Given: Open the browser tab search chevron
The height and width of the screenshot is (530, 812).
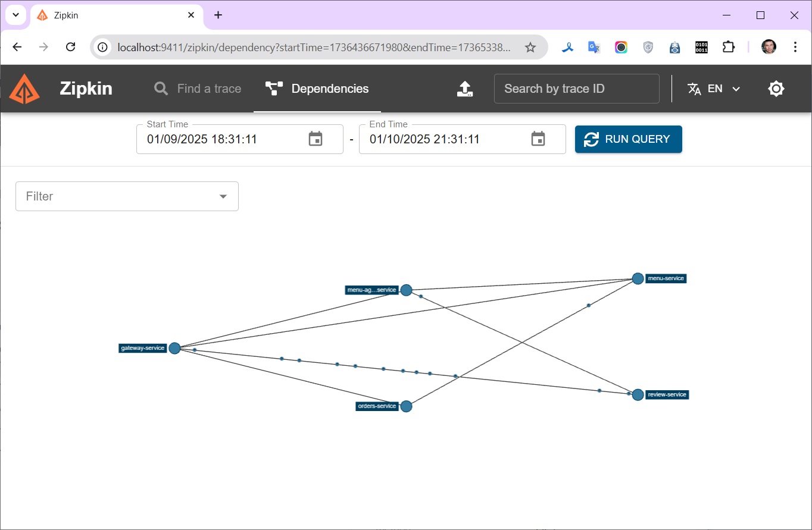Looking at the screenshot, I should (16, 15).
